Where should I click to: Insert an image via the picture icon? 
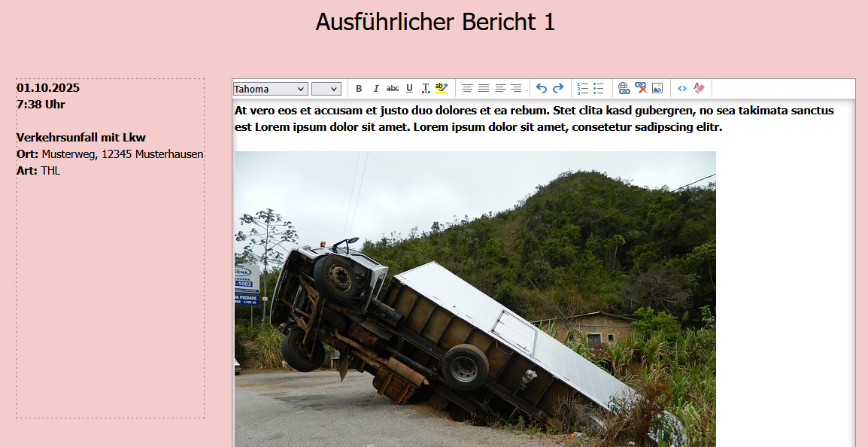tap(657, 89)
